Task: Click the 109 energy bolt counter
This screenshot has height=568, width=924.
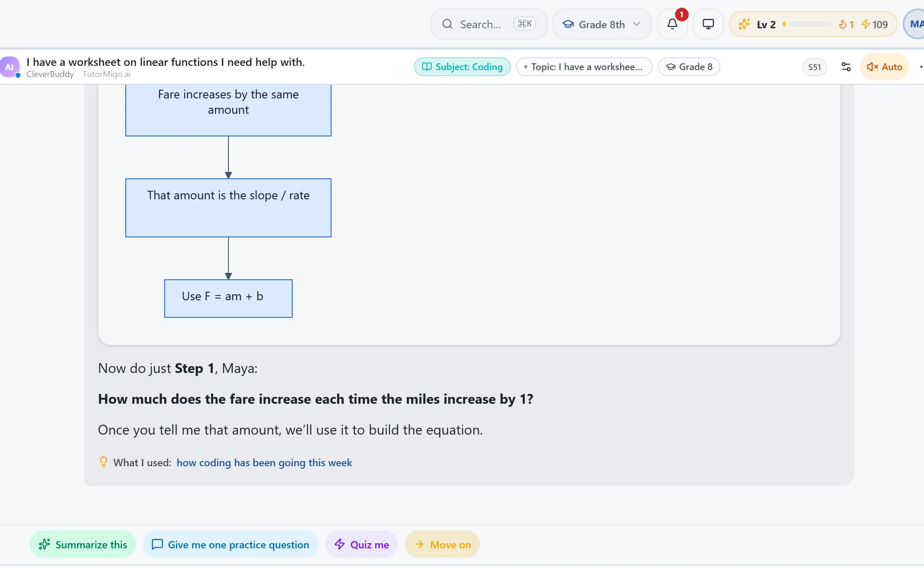Action: 874,24
